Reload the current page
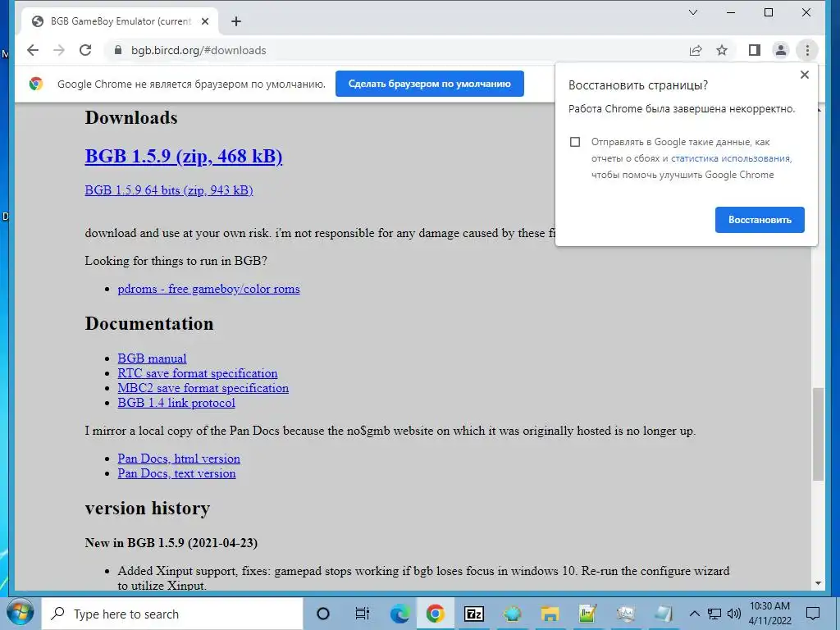The width and height of the screenshot is (840, 630). click(x=85, y=50)
